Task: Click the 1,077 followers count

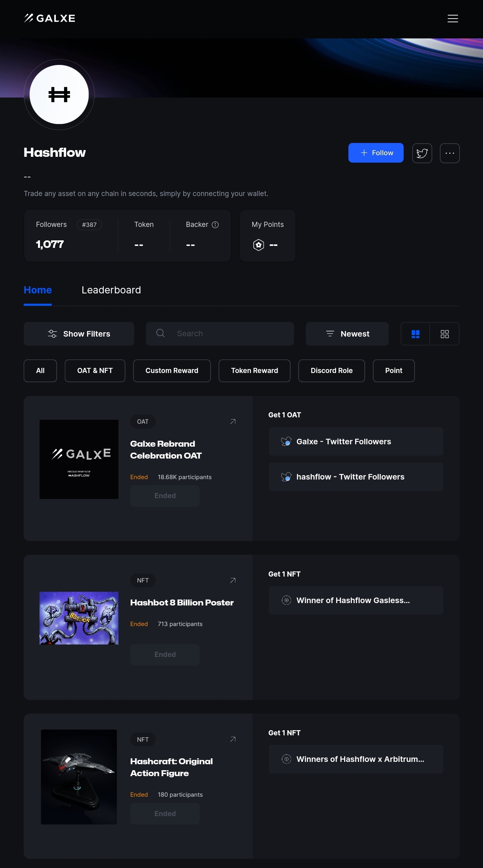Action: coord(50,244)
